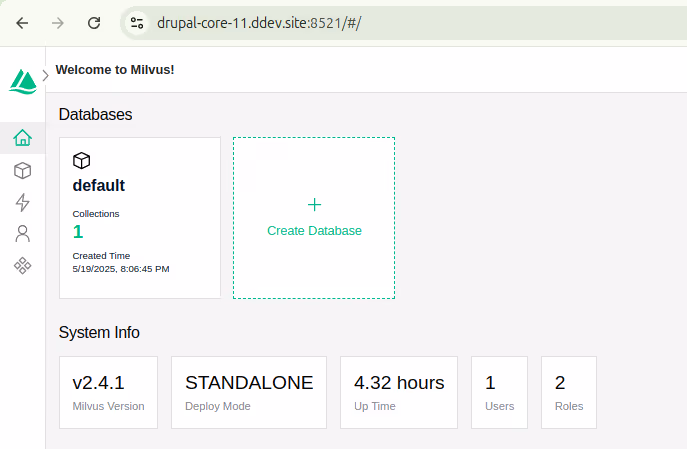
Task: Open the default database card title
Action: point(99,185)
